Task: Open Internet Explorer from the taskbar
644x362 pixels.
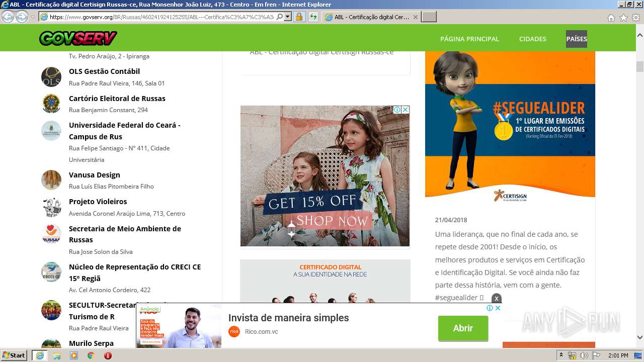Action: [x=40, y=355]
